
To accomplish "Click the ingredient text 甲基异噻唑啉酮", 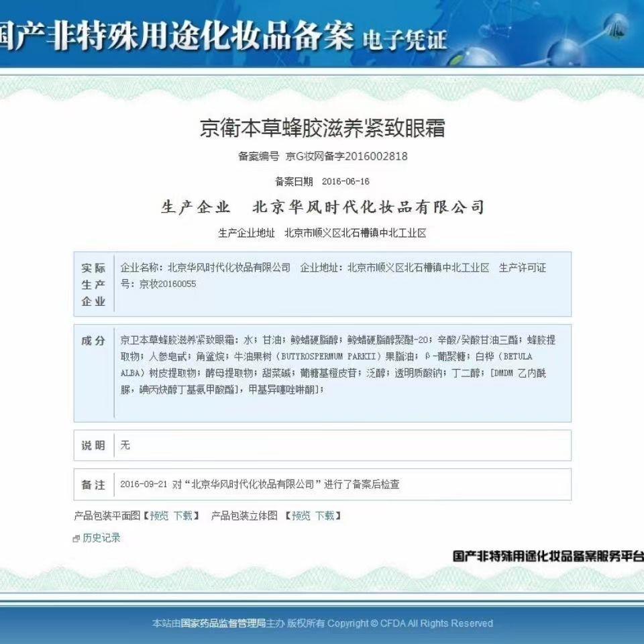I will 283,389.
